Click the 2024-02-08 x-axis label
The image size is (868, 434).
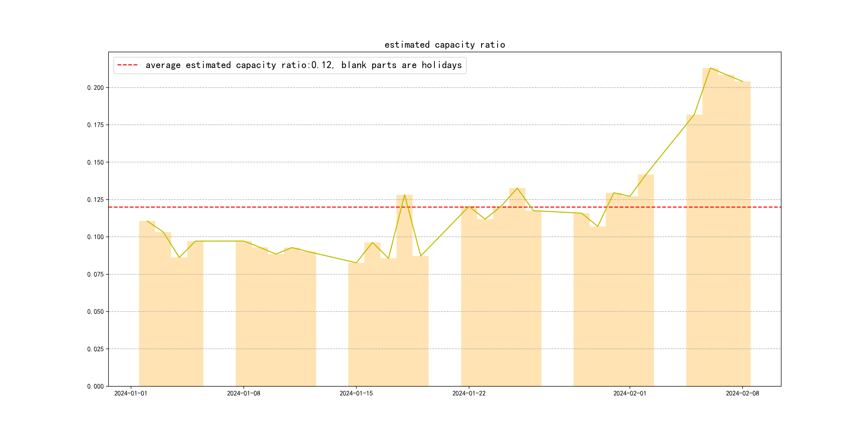(x=742, y=393)
